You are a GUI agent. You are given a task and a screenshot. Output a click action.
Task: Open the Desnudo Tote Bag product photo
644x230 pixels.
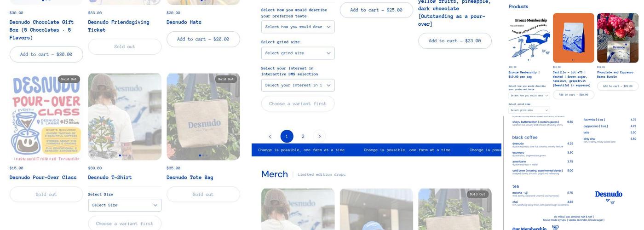click(203, 117)
